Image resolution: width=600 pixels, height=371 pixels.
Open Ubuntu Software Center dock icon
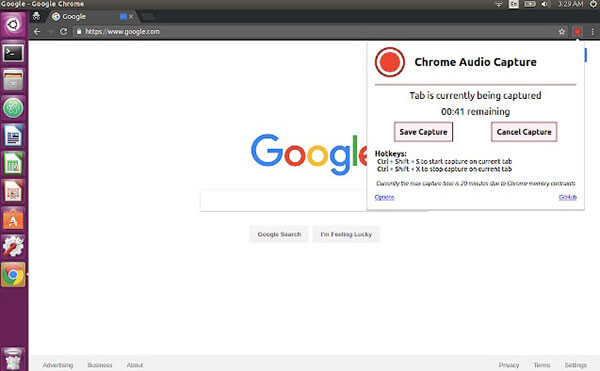pos(13,219)
